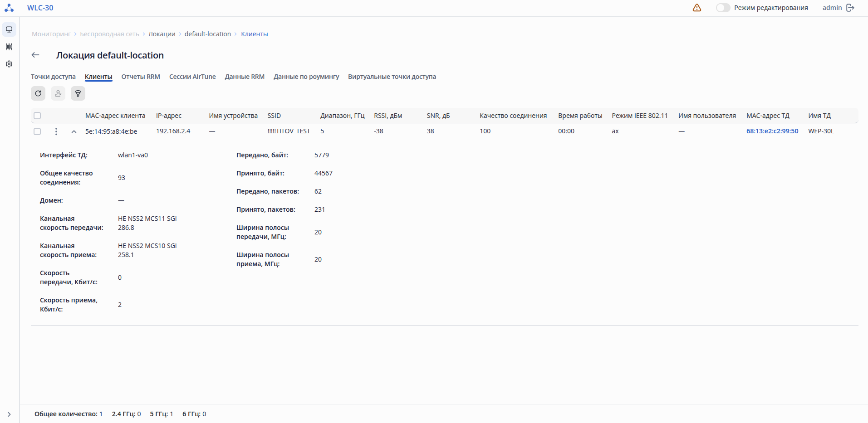The image size is (868, 423).
Task: Click the refresh clients list icon
Action: coord(38,93)
